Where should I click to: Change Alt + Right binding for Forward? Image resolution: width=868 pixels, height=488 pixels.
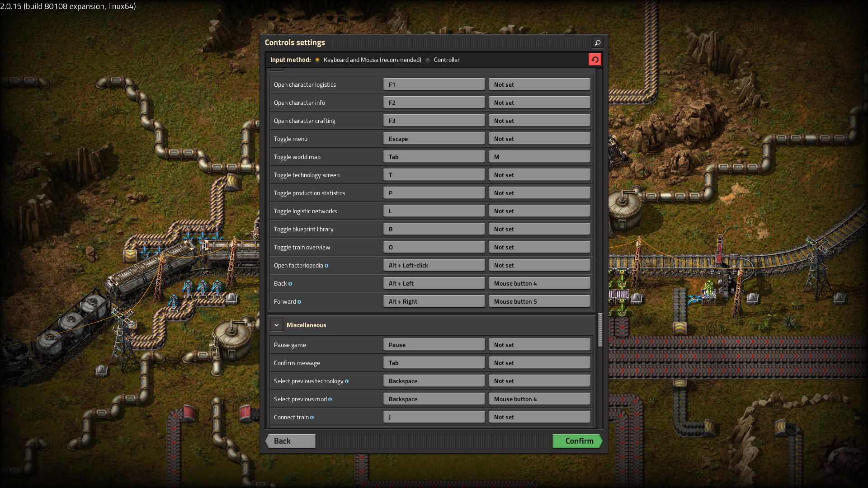434,301
